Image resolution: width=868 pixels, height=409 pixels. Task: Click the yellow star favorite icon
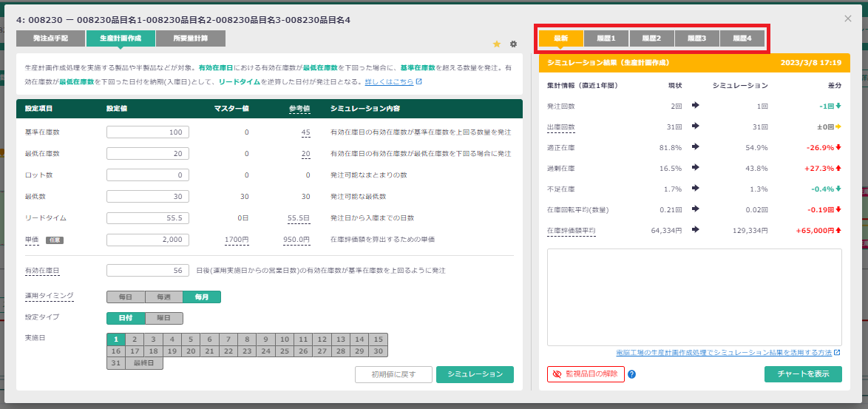click(497, 44)
